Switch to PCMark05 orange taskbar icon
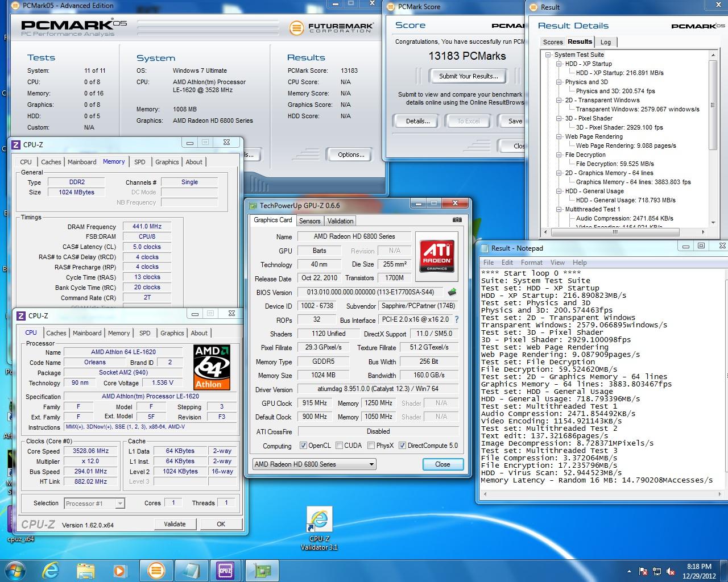 point(156,570)
